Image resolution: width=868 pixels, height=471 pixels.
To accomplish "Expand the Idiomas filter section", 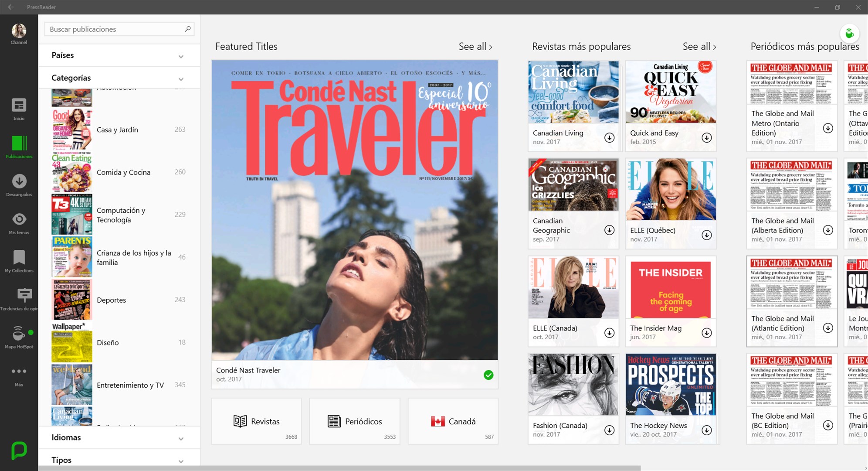I will [181, 436].
